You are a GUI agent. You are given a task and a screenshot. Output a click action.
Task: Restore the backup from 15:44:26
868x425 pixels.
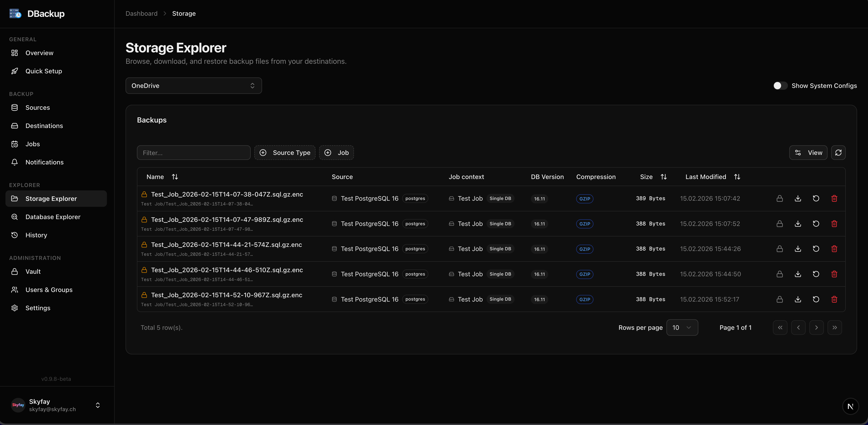(816, 248)
